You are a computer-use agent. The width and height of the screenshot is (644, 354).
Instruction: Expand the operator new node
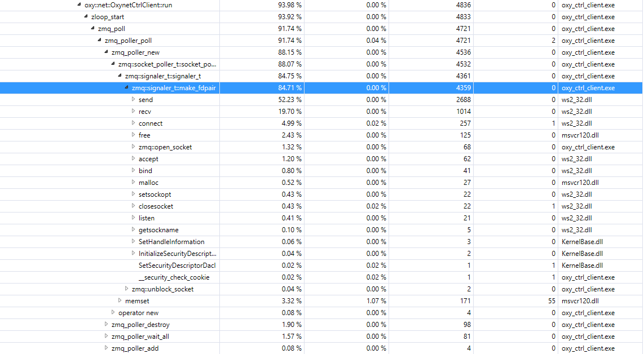[113, 313]
